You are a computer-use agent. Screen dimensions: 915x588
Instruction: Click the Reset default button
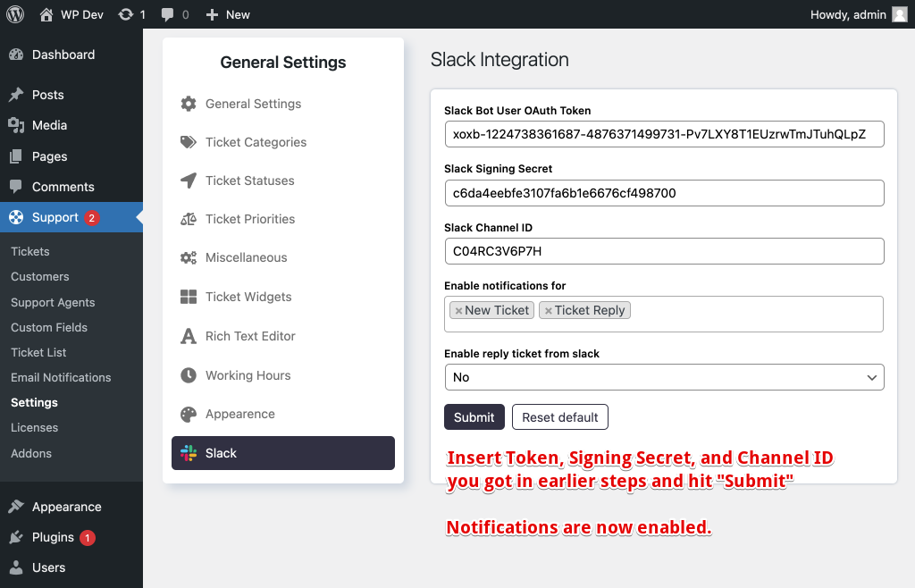tap(560, 417)
